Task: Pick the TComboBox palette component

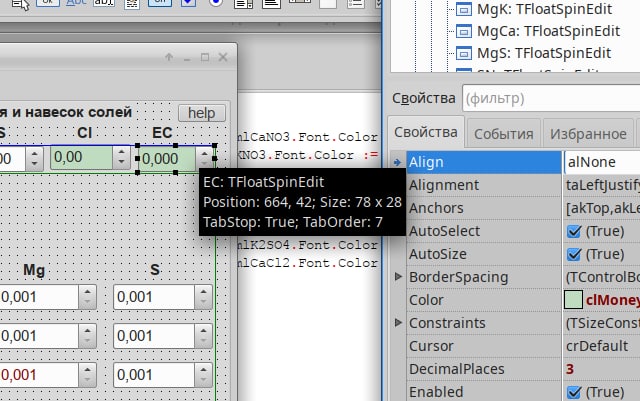Action: pos(271,4)
